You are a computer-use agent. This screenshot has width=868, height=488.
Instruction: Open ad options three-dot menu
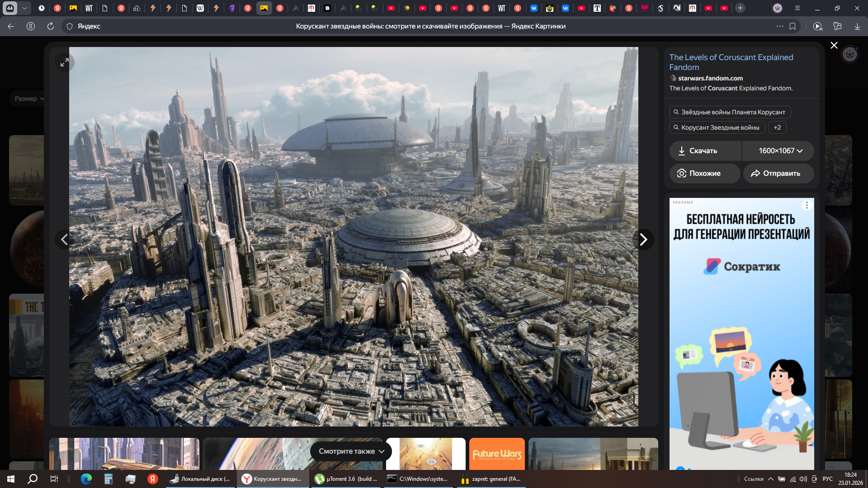tap(807, 206)
